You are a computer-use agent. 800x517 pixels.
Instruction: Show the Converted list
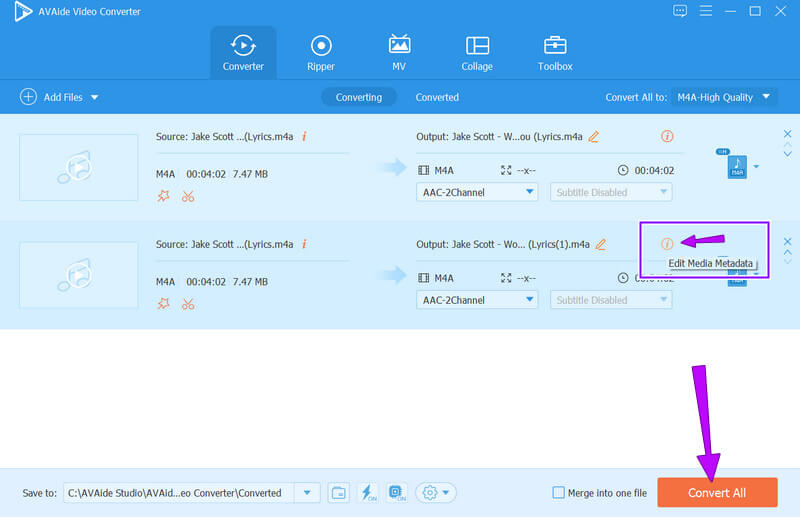click(437, 97)
